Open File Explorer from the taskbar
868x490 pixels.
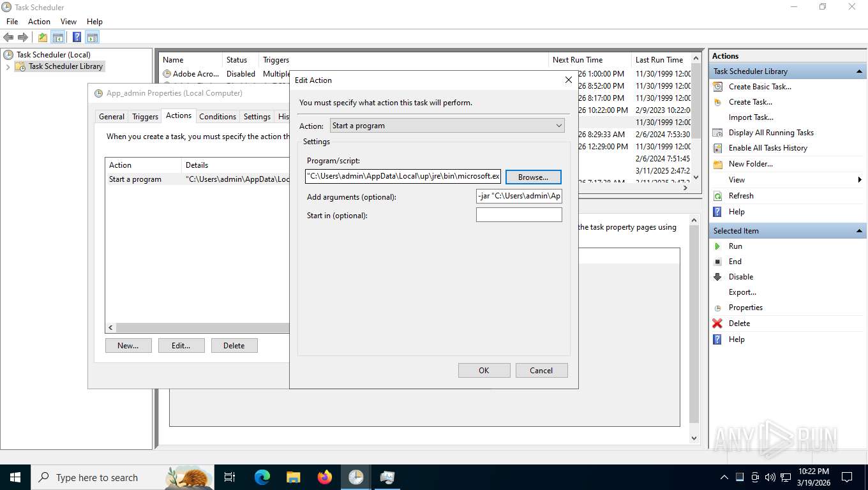point(294,477)
